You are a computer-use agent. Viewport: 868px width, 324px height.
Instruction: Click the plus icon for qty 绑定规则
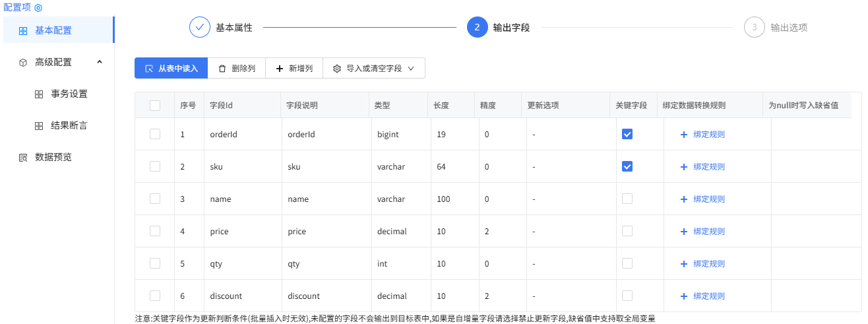pyautogui.click(x=684, y=264)
